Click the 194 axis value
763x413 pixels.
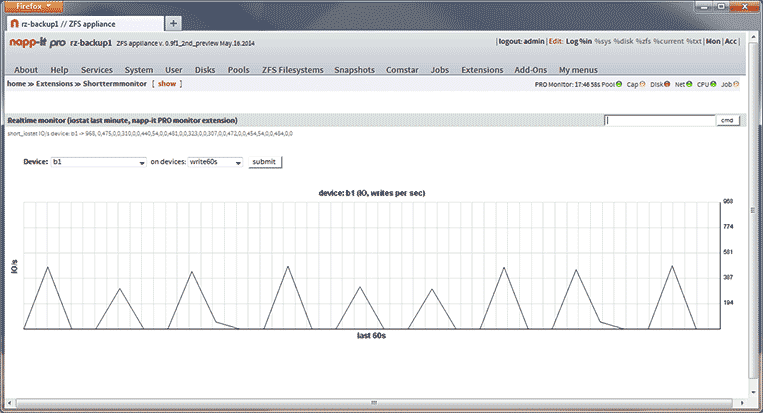[x=728, y=303]
